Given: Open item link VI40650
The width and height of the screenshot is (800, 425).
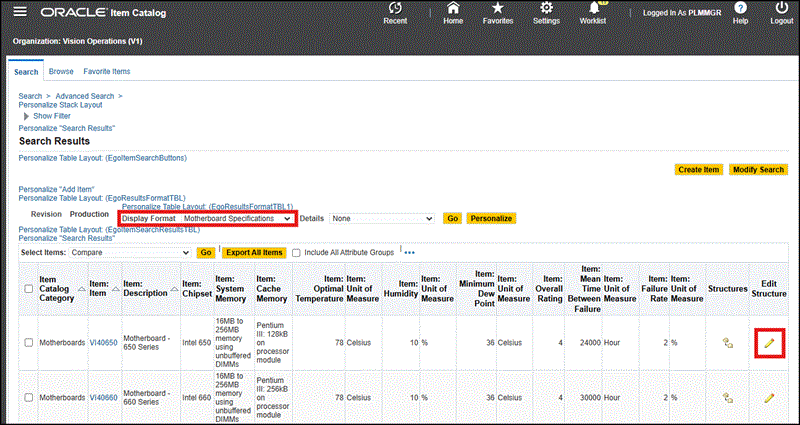Looking at the screenshot, I should [104, 343].
